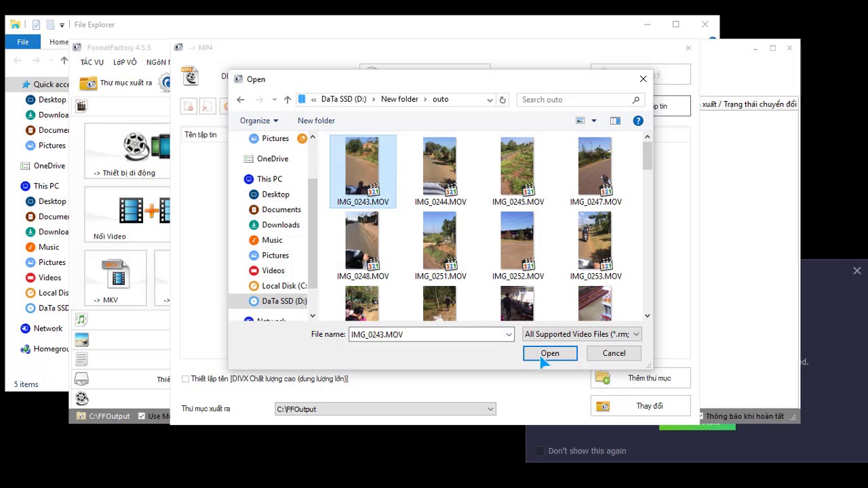868x488 pixels.
Task: Choose Thiết bị di động conversion option
Action: click(x=127, y=150)
